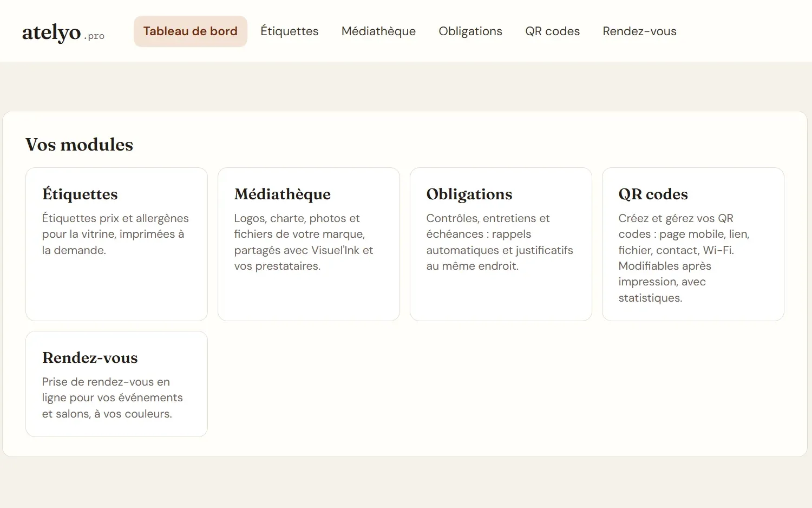Open the Étiquettes module card
The image size is (812, 508).
116,244
